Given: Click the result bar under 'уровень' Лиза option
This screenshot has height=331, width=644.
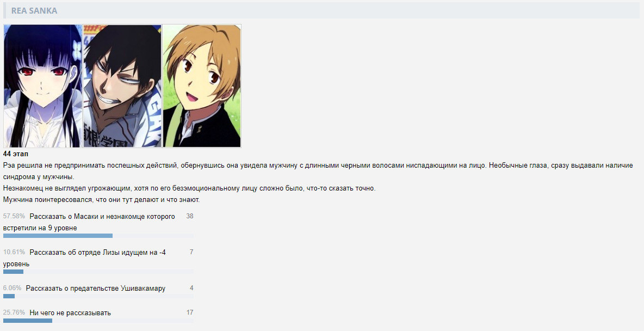Looking at the screenshot, I should pos(98,272).
